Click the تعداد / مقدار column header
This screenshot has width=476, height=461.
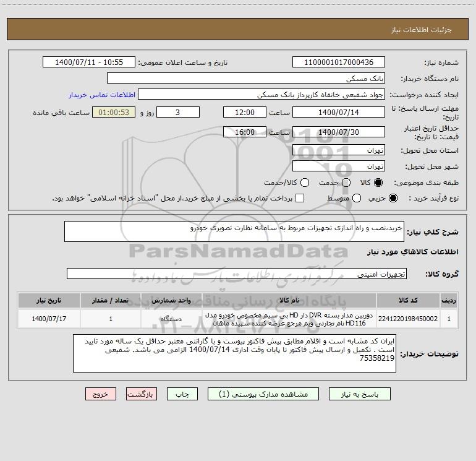[111, 300]
